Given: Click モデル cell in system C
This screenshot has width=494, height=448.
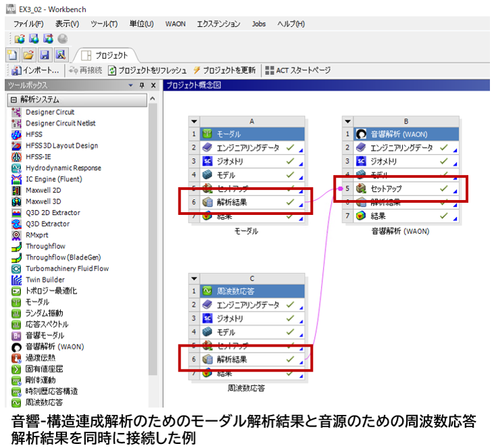Looking at the screenshot, I should (x=252, y=332).
